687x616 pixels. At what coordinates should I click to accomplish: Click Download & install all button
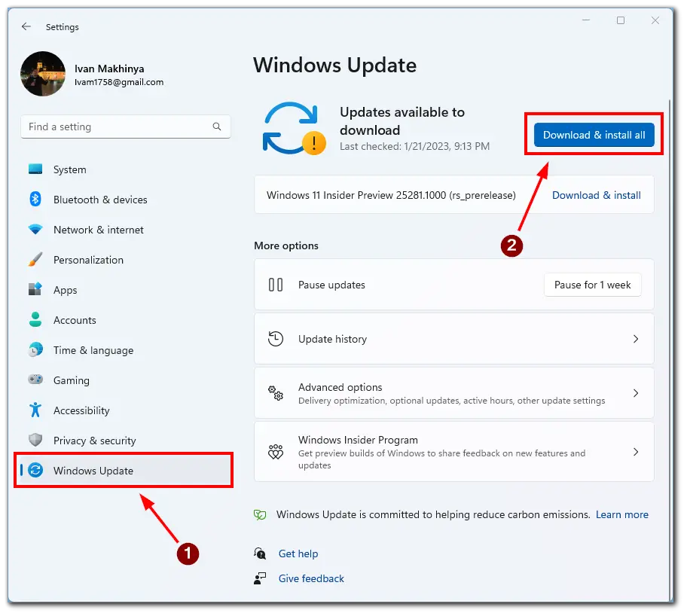pos(594,135)
